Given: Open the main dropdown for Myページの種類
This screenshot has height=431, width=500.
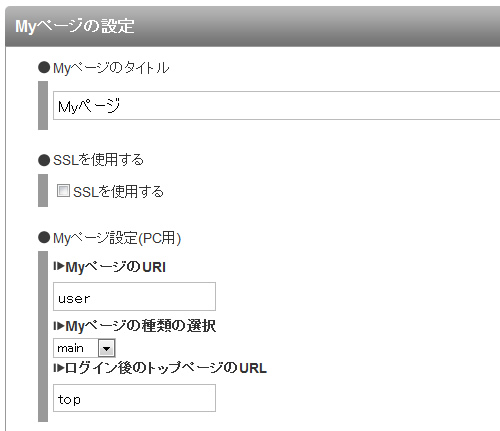Looking at the screenshot, I should pos(84,348).
